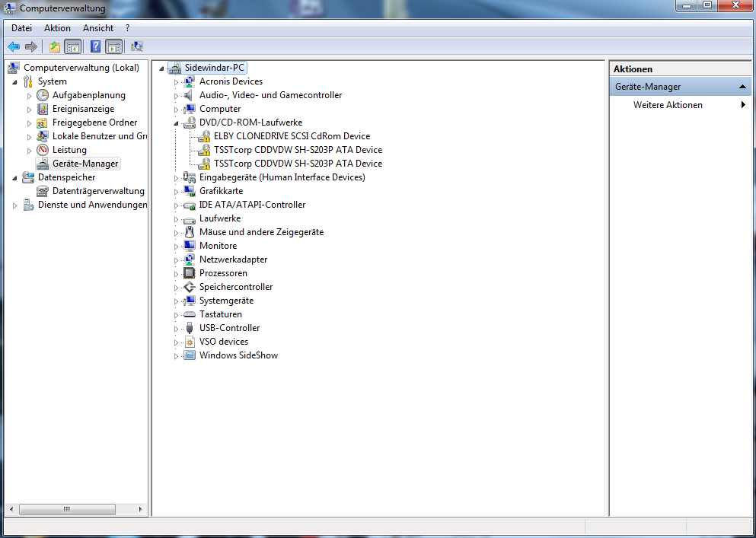Open the Aktion menu
The width and height of the screenshot is (756, 538).
click(57, 28)
